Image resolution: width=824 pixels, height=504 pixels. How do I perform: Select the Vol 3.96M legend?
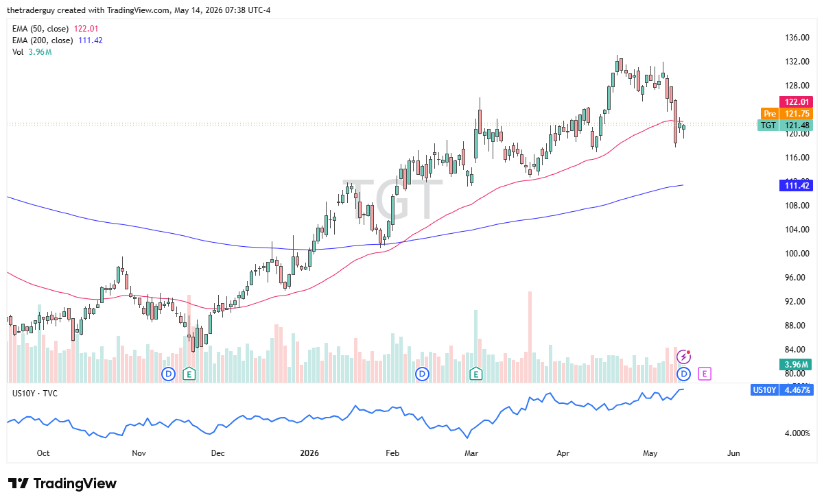(32, 53)
